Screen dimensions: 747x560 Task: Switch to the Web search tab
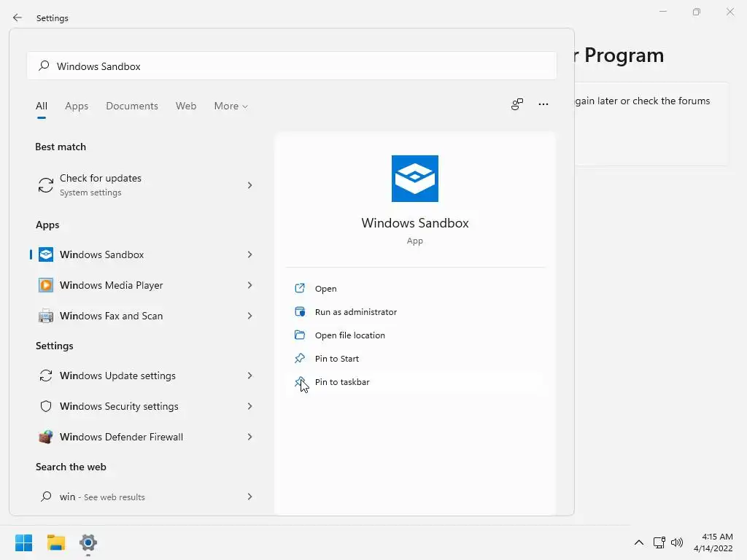186,106
